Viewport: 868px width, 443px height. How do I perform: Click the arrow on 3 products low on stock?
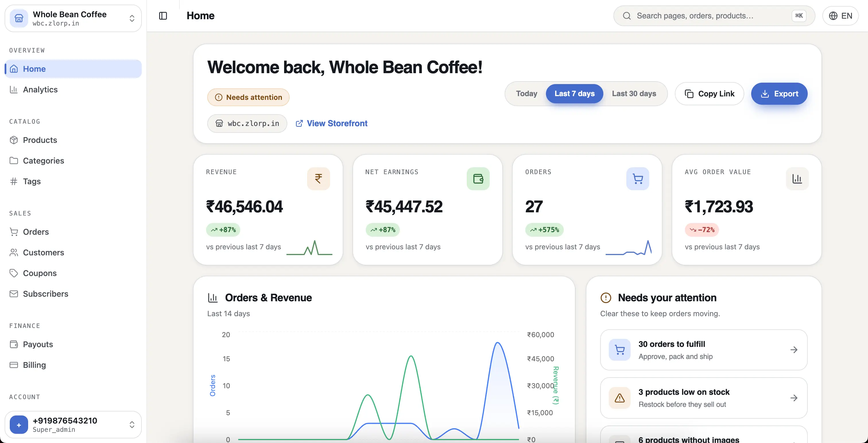tap(794, 398)
